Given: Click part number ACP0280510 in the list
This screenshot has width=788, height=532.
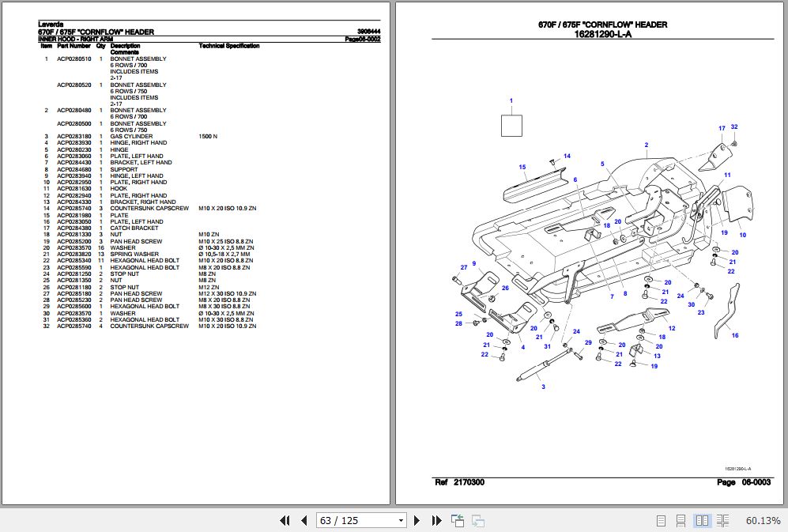Looking at the screenshot, I should pyautogui.click(x=74, y=58).
